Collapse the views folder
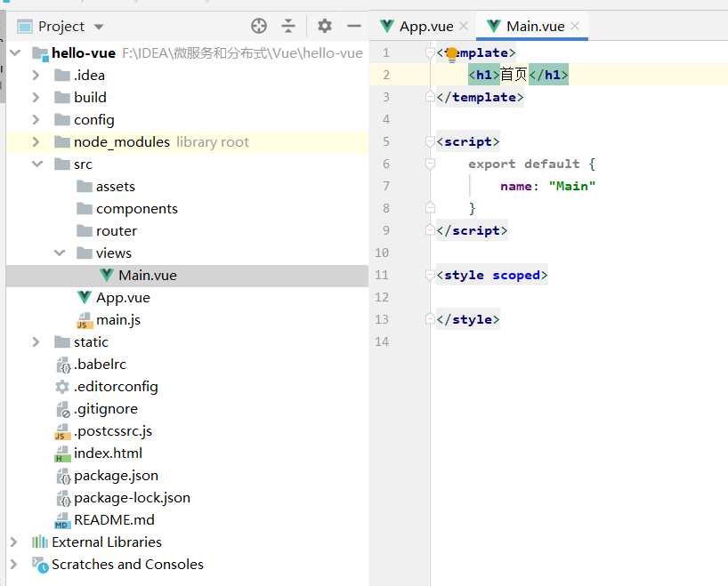The width and height of the screenshot is (728, 586). pos(60,253)
